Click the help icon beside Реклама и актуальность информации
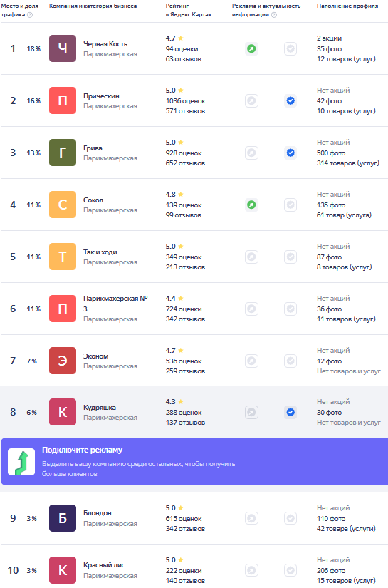388x588 pixels. (274, 15)
